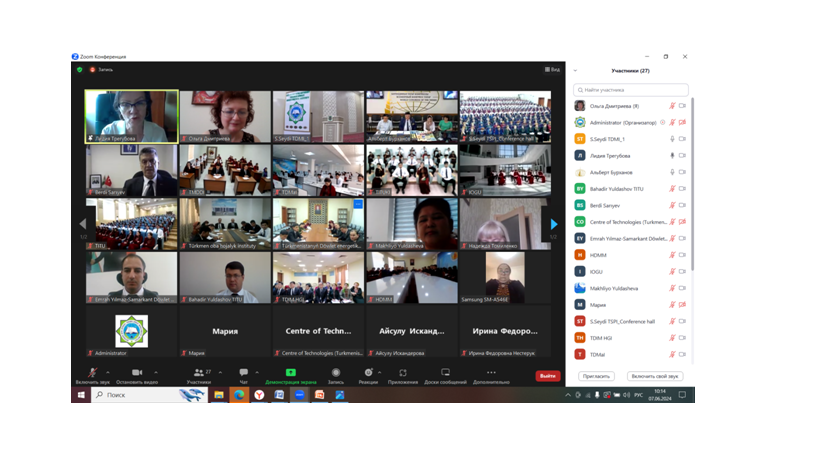819x460 pixels.
Task: Click Makhliyo Yuldasheva avatar in participants list
Action: (x=580, y=288)
